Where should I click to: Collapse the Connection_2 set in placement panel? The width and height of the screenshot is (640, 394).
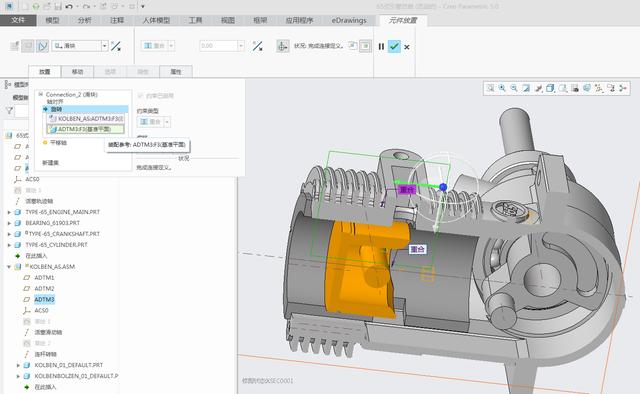[x=40, y=94]
